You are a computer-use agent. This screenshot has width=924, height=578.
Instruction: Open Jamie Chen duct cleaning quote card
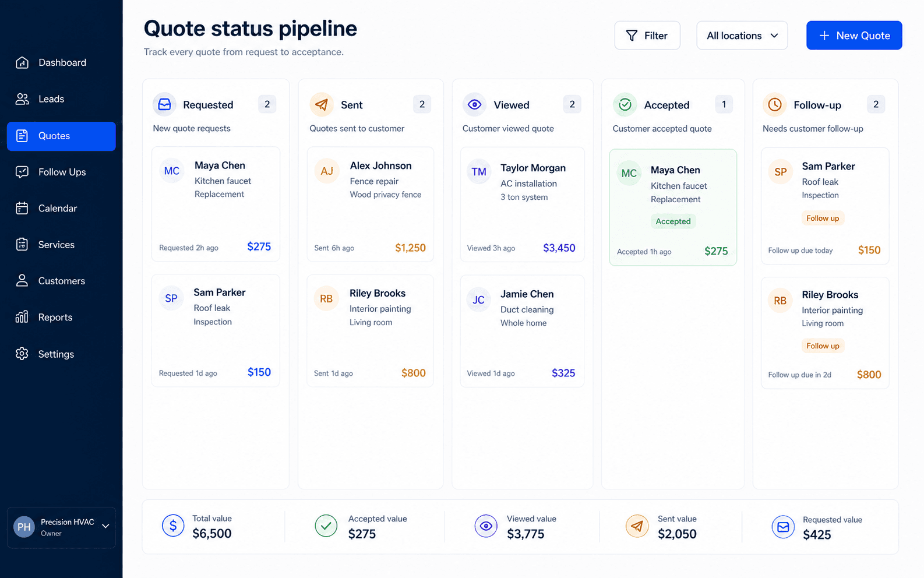point(522,331)
